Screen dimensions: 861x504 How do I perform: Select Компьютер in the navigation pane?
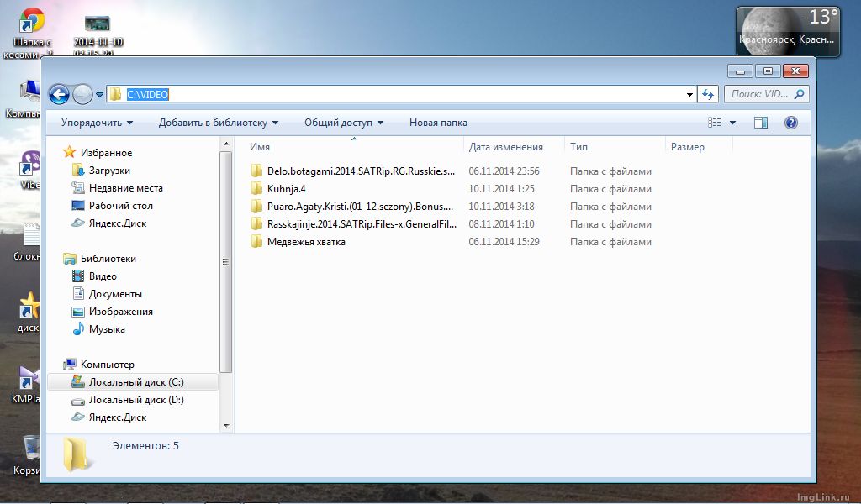(107, 365)
